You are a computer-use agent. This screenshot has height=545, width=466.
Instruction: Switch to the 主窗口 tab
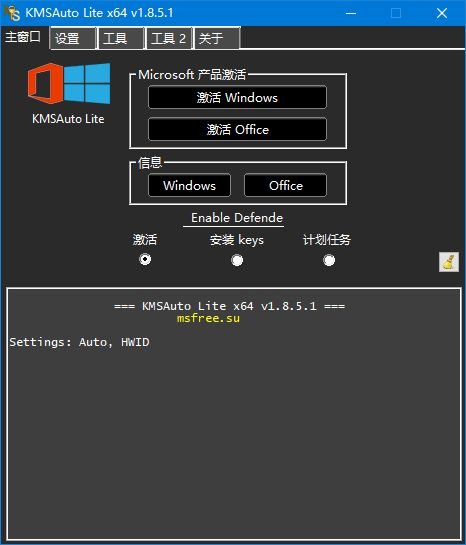pyautogui.click(x=23, y=37)
